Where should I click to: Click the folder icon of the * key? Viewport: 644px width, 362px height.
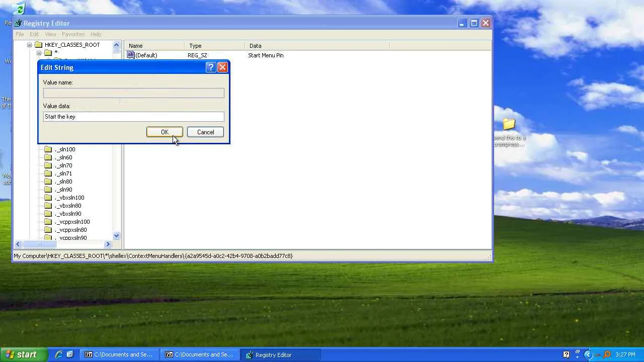pos(48,53)
